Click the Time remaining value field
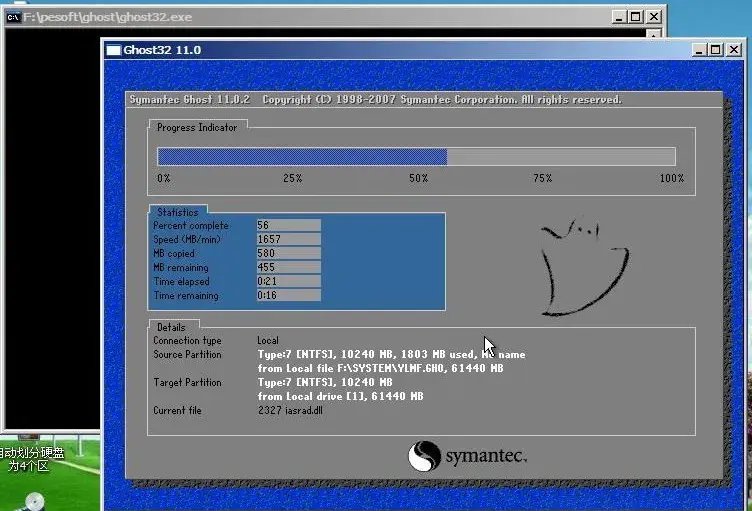 (288, 296)
